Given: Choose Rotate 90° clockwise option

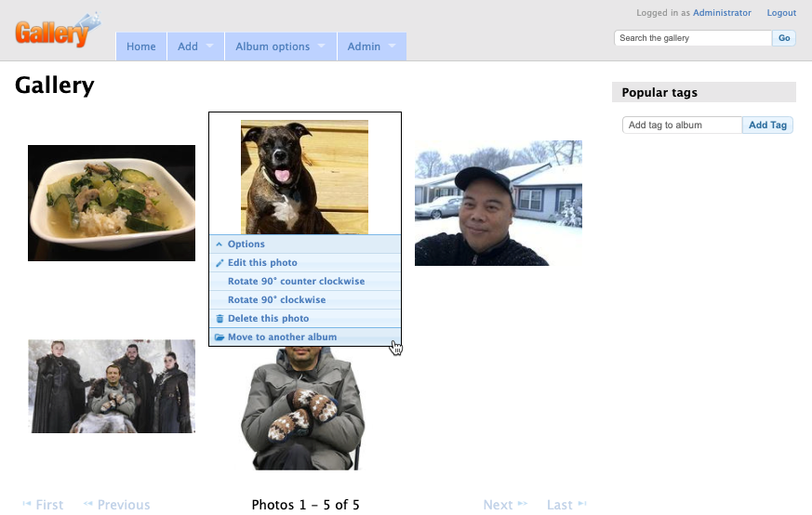Looking at the screenshot, I should pyautogui.click(x=276, y=300).
